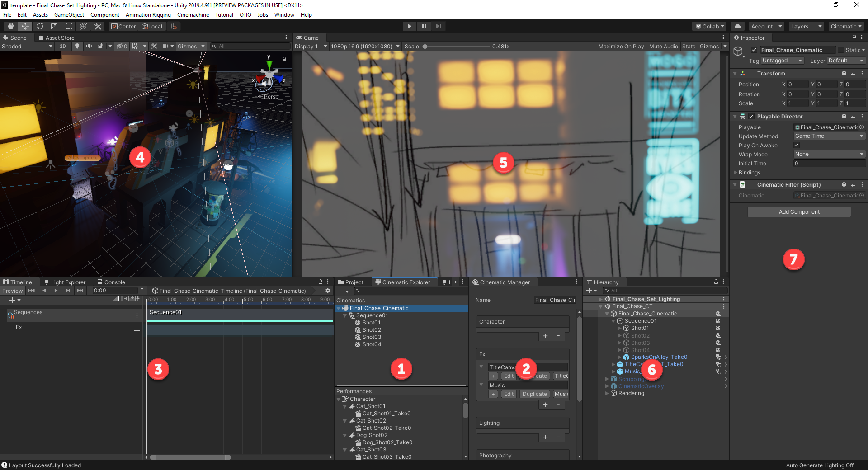Select the Rotate tool
This screenshot has height=470, width=868.
click(x=40, y=26)
